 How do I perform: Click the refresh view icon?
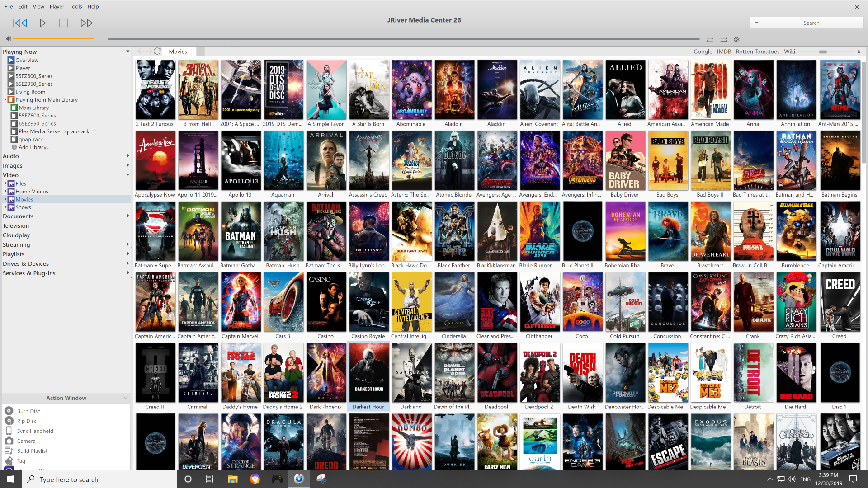click(x=157, y=52)
